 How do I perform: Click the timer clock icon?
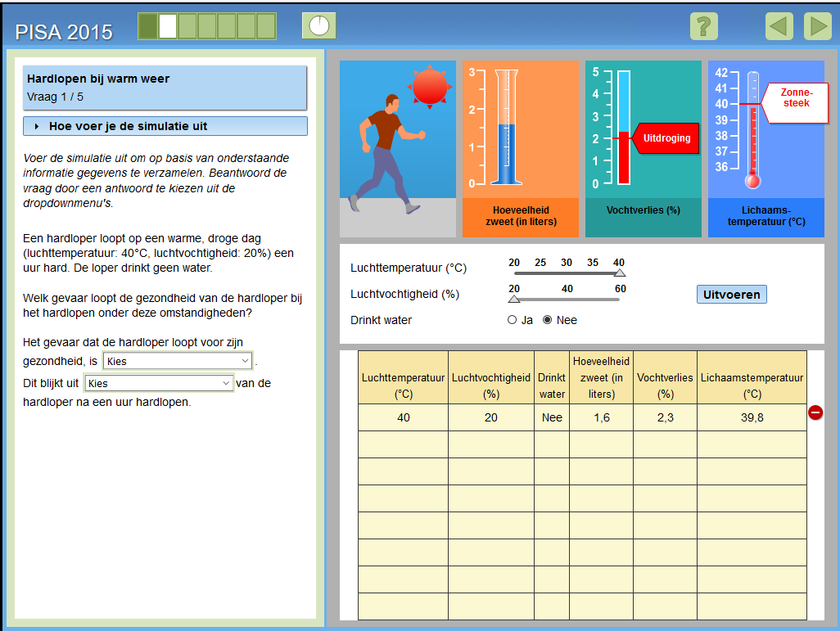click(319, 25)
